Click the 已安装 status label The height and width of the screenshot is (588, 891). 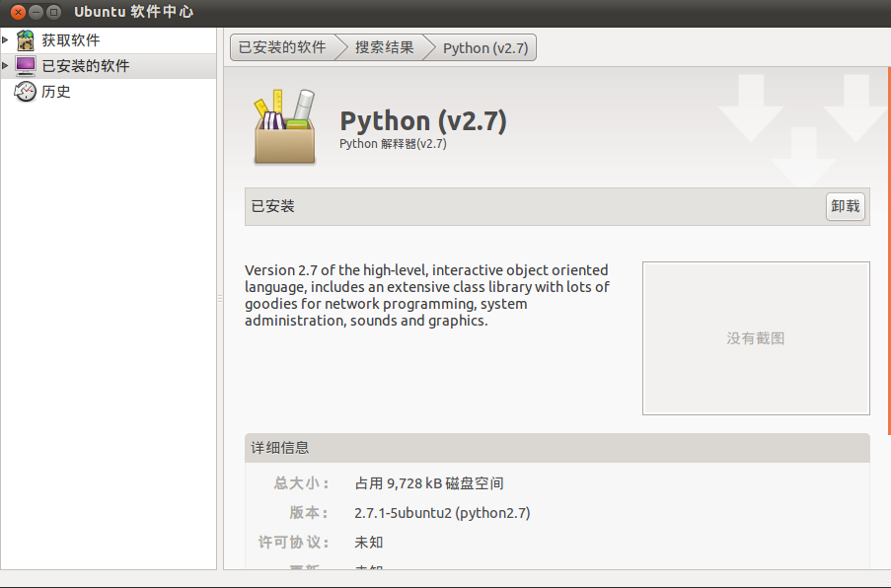(272, 206)
